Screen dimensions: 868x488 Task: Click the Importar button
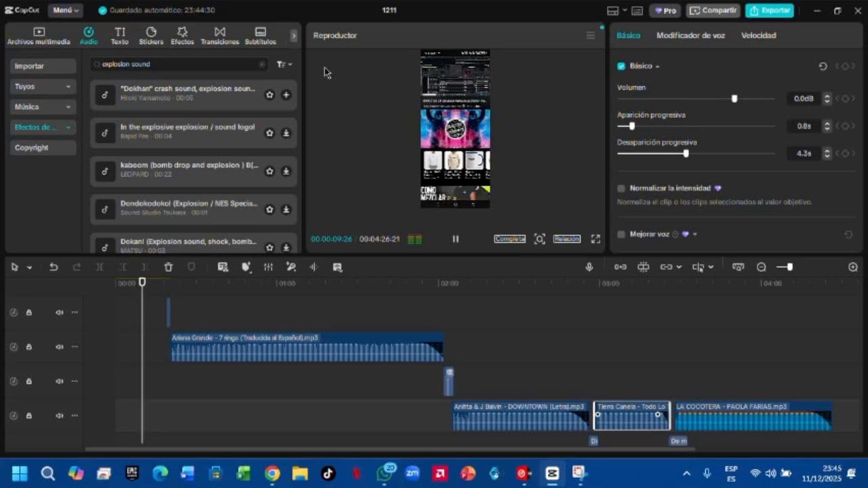pyautogui.click(x=43, y=66)
